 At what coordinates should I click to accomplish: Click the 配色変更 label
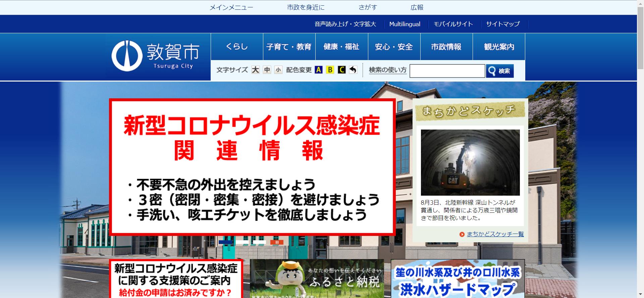(x=299, y=70)
